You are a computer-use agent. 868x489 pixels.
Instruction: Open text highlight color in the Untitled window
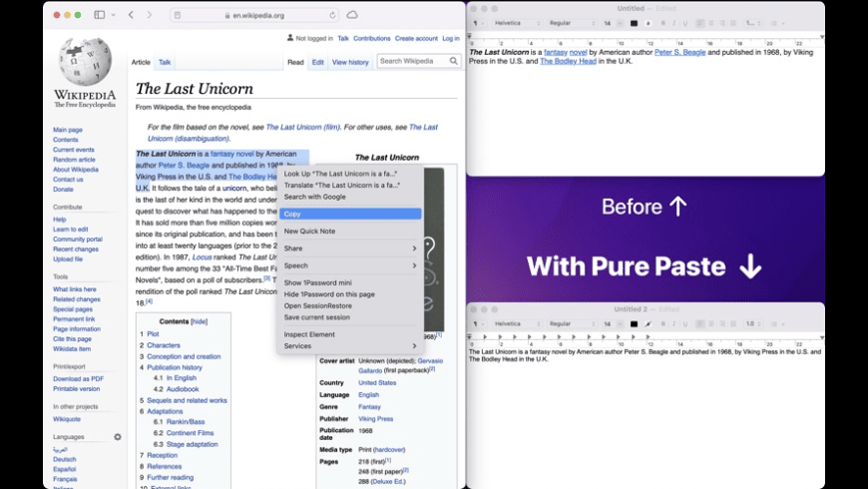click(x=648, y=23)
